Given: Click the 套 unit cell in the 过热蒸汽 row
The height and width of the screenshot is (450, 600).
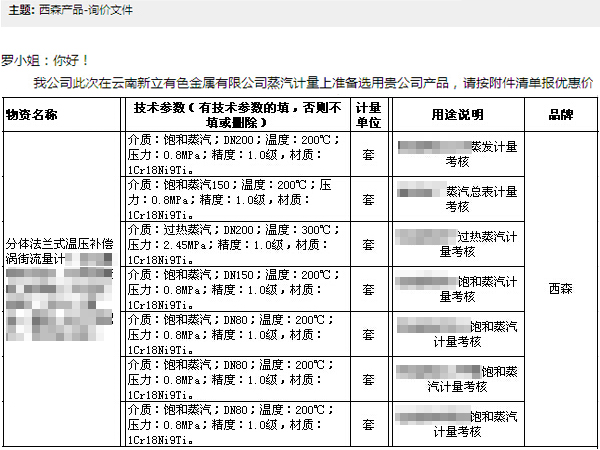Looking at the screenshot, I should coord(368,244).
